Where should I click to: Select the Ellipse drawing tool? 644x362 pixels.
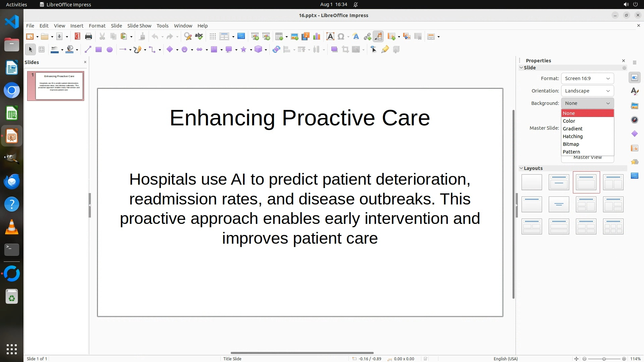pos(110,50)
